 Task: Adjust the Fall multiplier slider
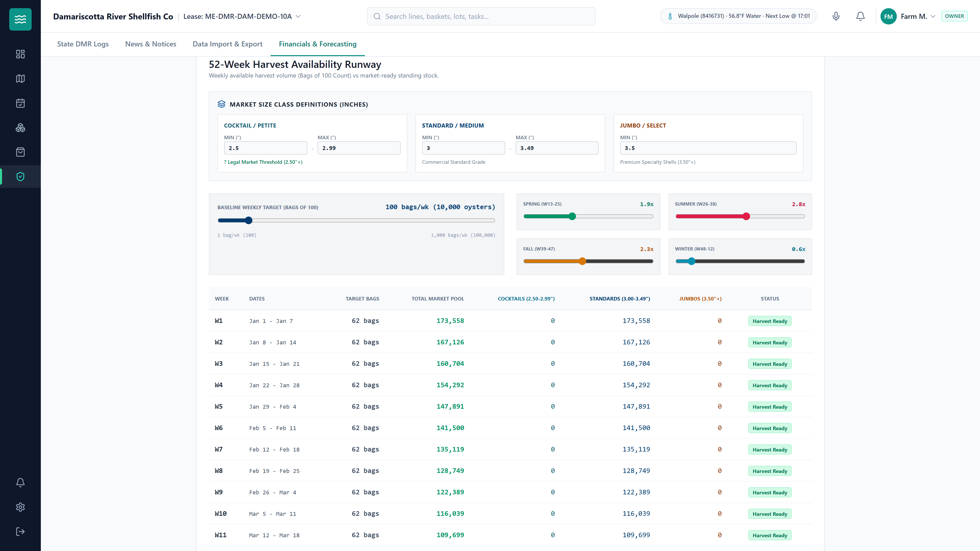(588, 261)
